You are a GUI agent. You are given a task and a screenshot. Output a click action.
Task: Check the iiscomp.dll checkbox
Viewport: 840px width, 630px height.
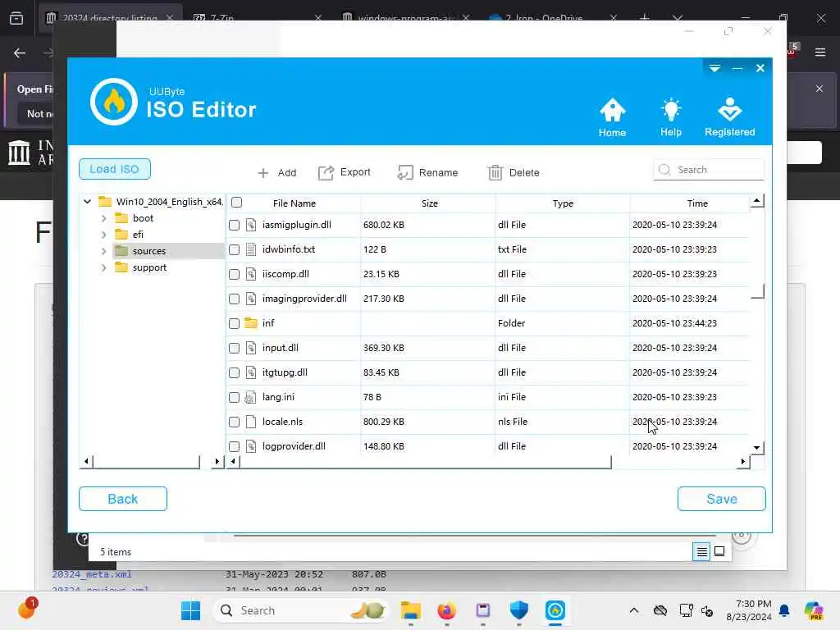pyautogui.click(x=234, y=274)
